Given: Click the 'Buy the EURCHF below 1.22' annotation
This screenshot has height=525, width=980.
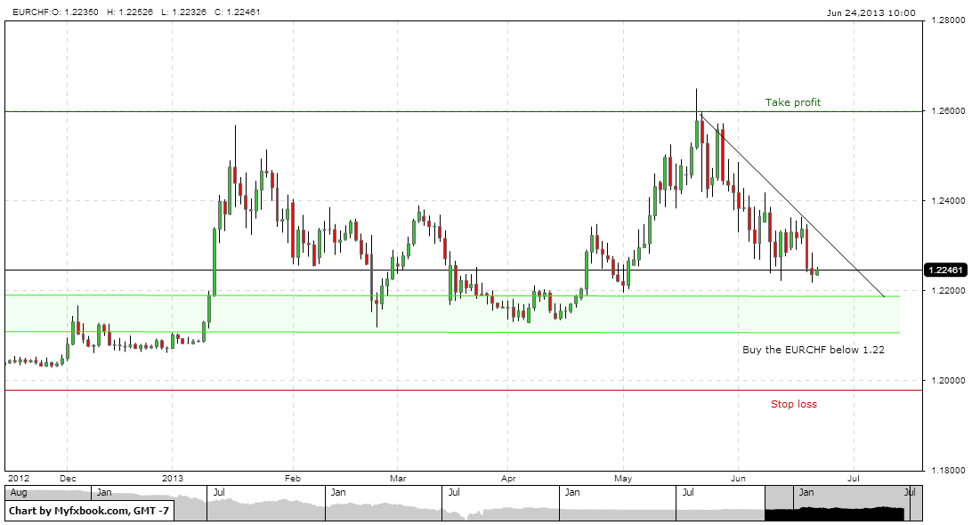Looking at the screenshot, I should (x=814, y=350).
